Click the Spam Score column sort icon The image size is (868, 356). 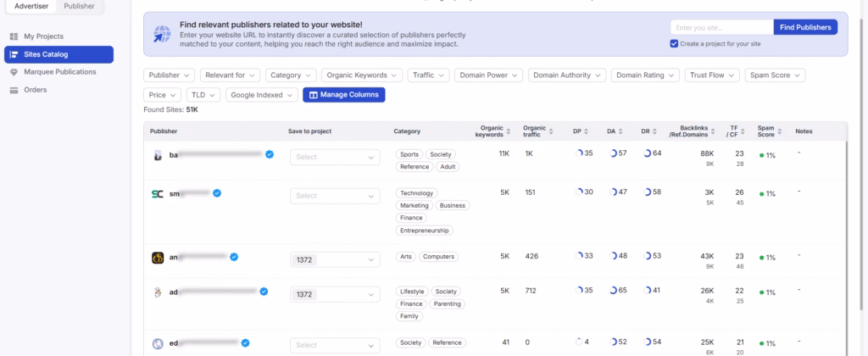(781, 131)
